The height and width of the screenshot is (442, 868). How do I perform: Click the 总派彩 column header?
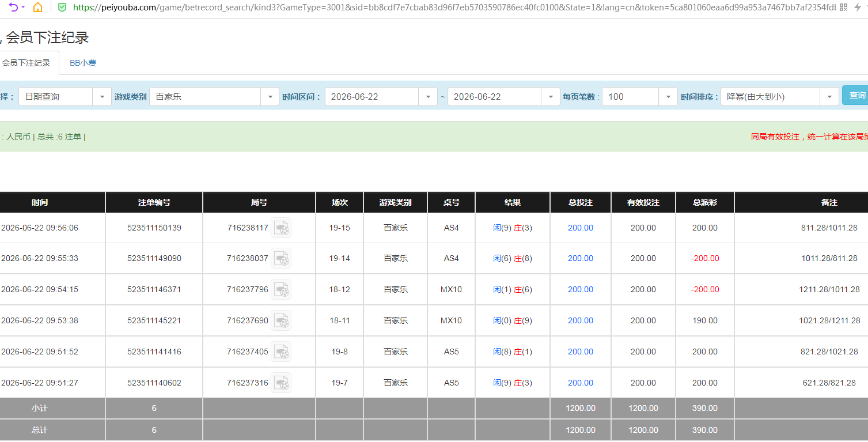pyautogui.click(x=705, y=202)
